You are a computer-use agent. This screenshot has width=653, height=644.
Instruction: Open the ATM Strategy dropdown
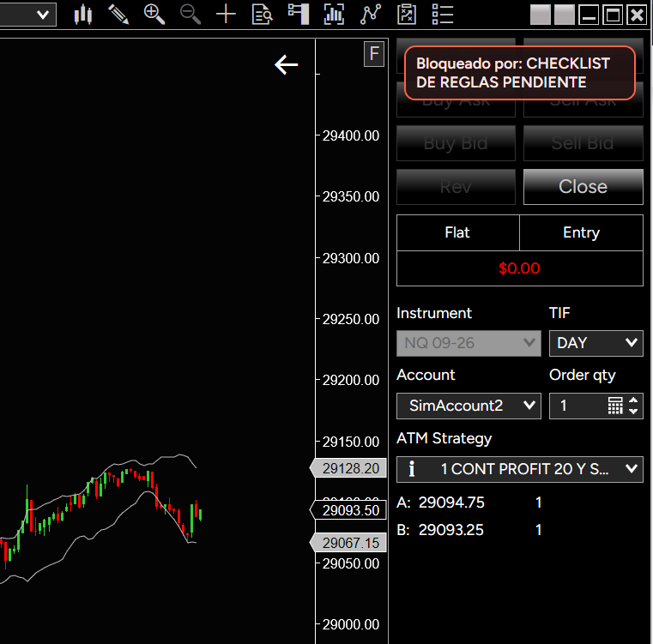[x=520, y=470]
